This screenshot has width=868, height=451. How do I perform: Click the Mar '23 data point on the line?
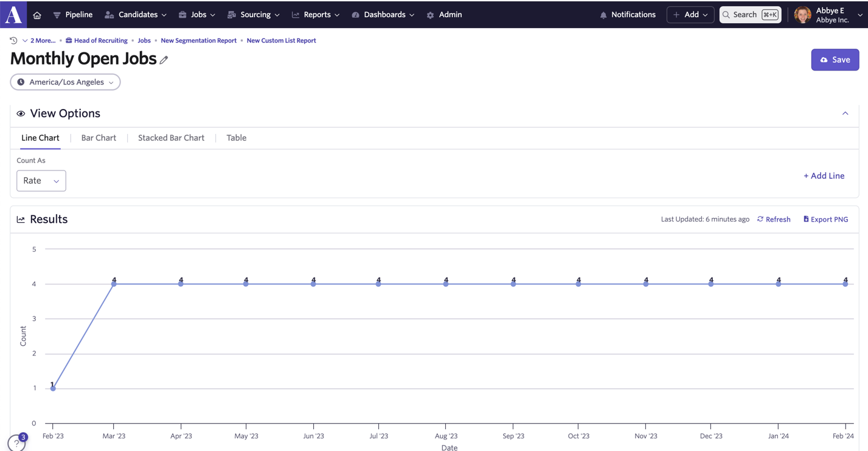(114, 284)
